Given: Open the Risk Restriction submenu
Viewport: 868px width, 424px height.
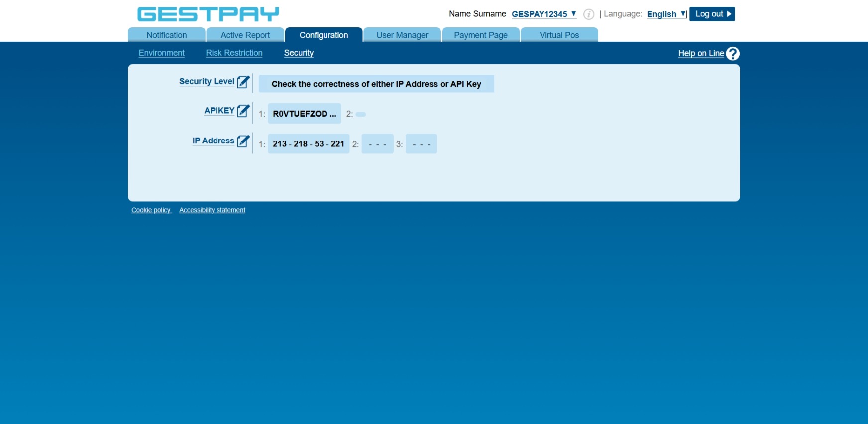Looking at the screenshot, I should (234, 53).
